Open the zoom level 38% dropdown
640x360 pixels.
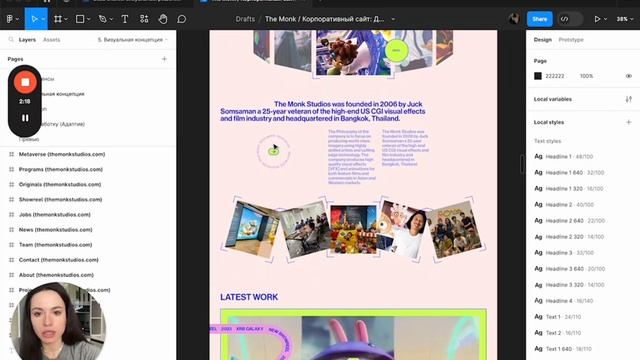624,19
